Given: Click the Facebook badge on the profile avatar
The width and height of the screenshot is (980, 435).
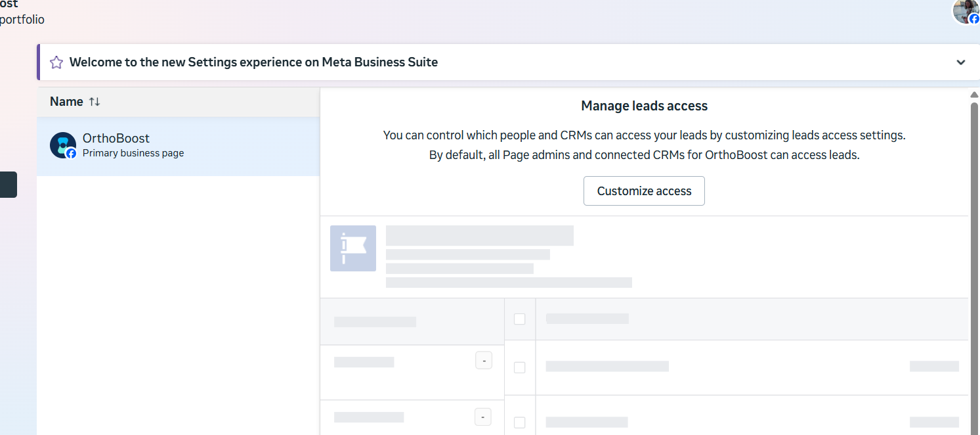Looking at the screenshot, I should coord(974,19).
